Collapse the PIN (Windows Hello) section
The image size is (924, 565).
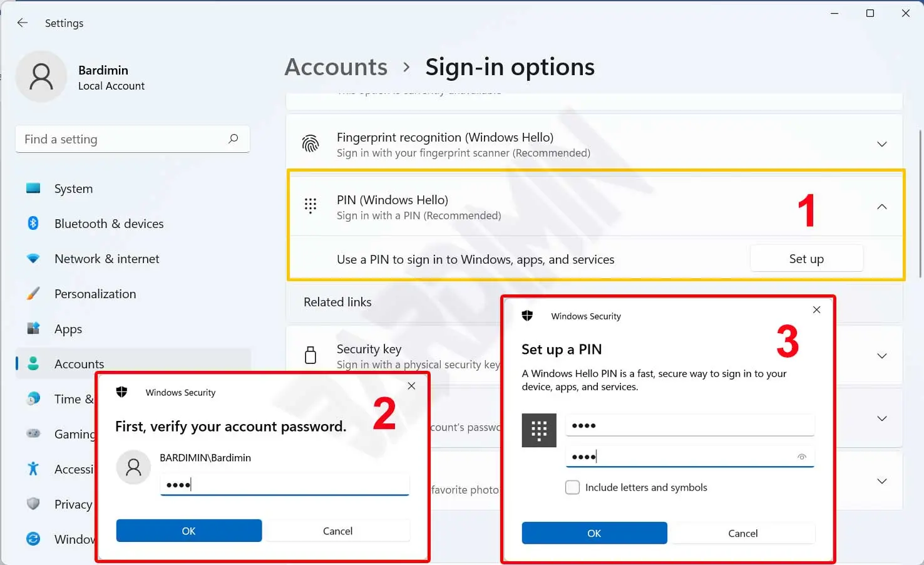click(x=881, y=207)
